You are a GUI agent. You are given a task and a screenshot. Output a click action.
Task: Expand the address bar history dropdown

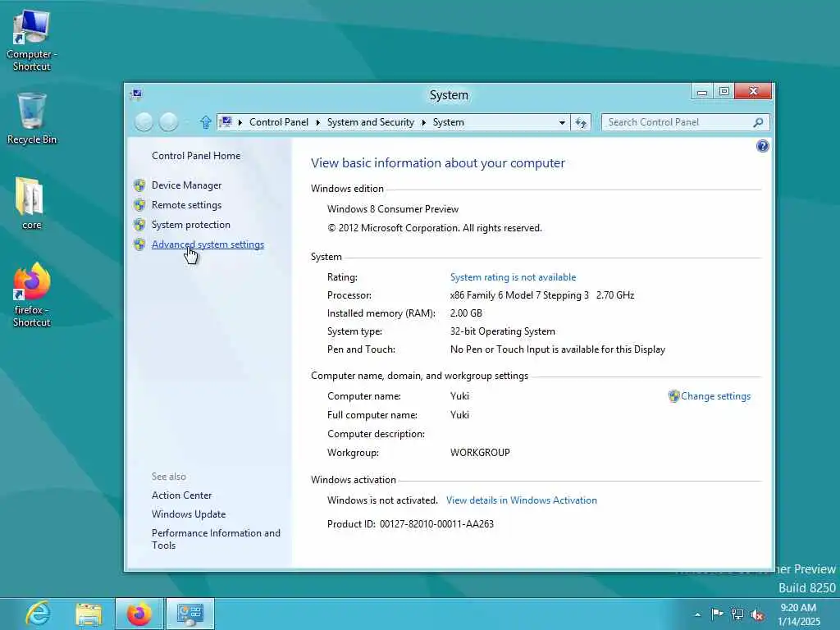tap(562, 123)
